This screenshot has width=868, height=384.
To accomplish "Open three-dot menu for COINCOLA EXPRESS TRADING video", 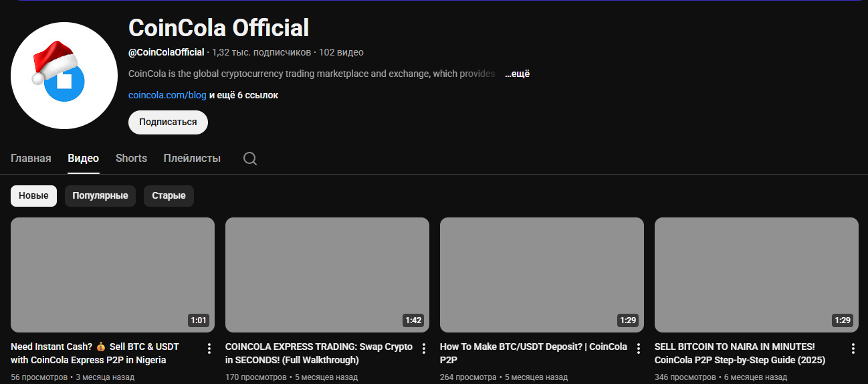I will [424, 349].
